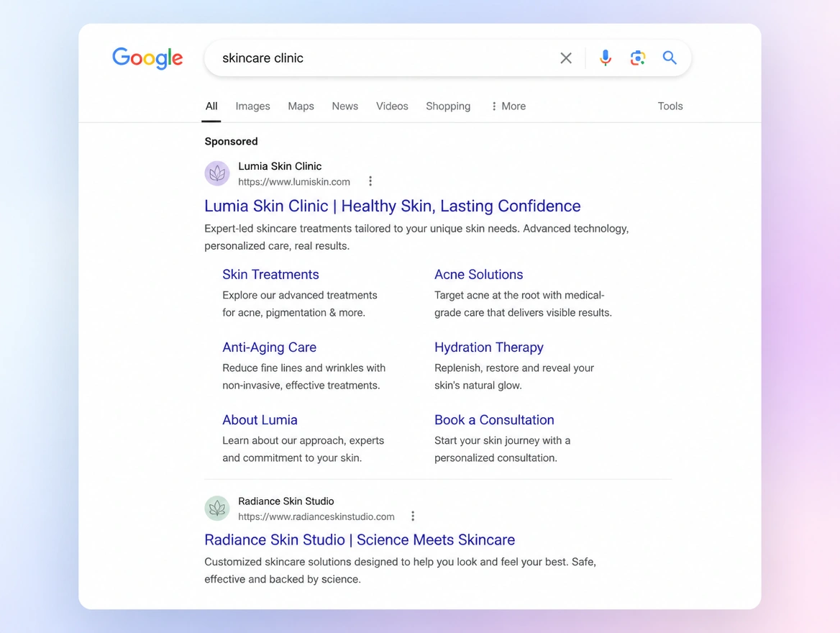Click the magnifying glass search button
Image resolution: width=840 pixels, height=633 pixels.
coord(670,58)
